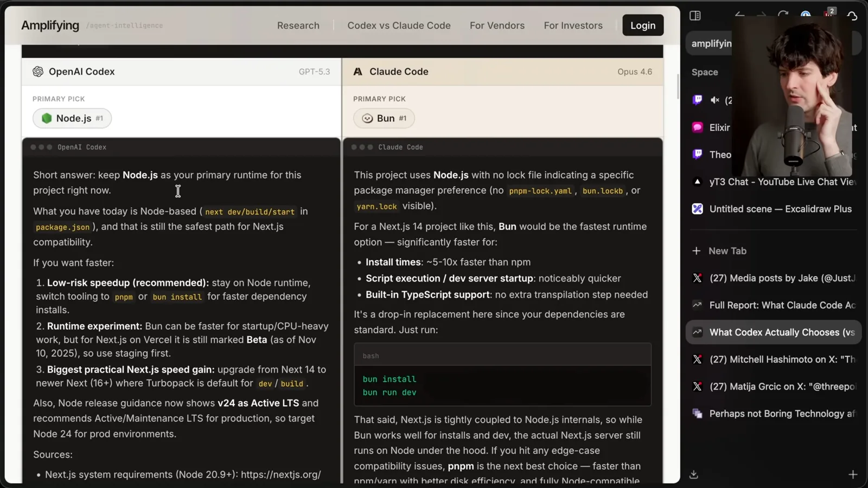868x488 pixels.
Task: Click the plus icon at the sidebar bottom right
Action: coord(853,474)
